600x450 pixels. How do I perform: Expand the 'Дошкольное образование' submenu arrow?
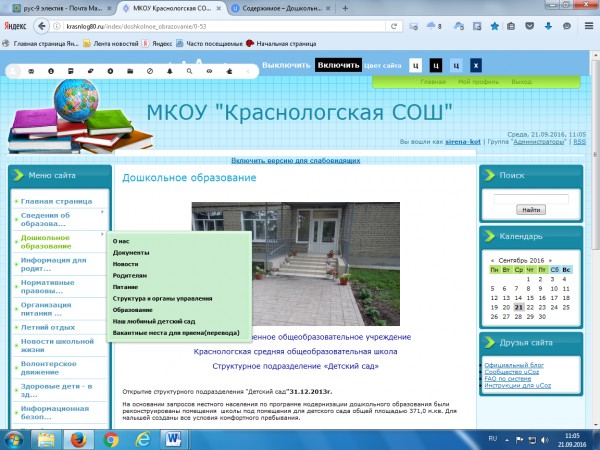tap(102, 234)
